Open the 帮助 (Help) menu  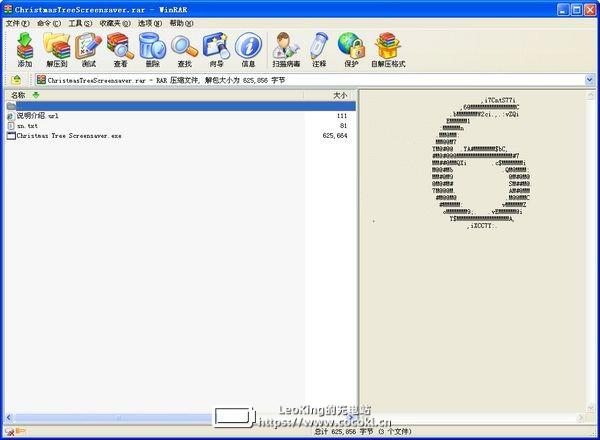[181, 23]
